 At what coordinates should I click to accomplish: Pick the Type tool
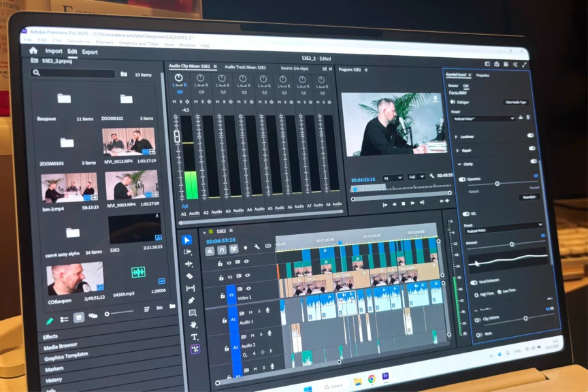(194, 337)
